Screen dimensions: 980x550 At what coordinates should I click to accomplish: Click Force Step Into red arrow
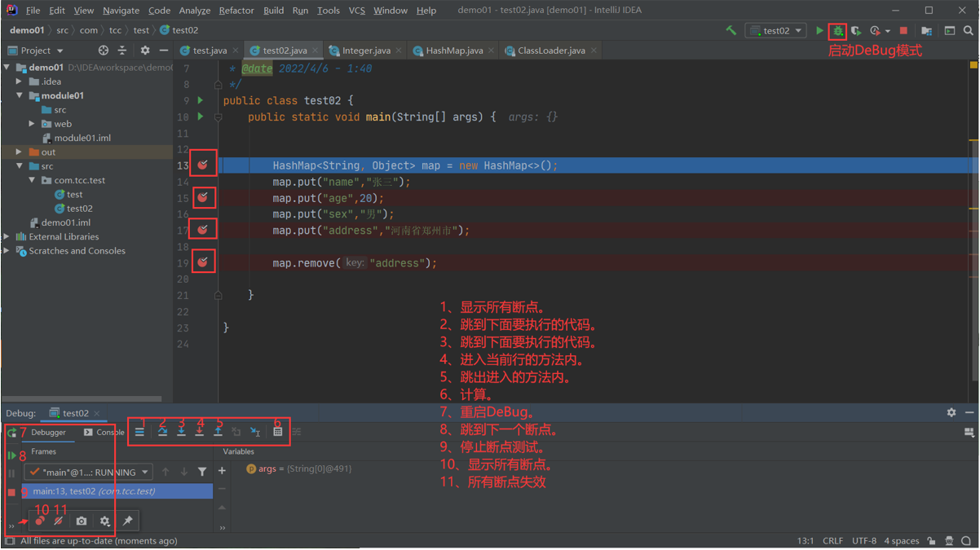tap(199, 432)
